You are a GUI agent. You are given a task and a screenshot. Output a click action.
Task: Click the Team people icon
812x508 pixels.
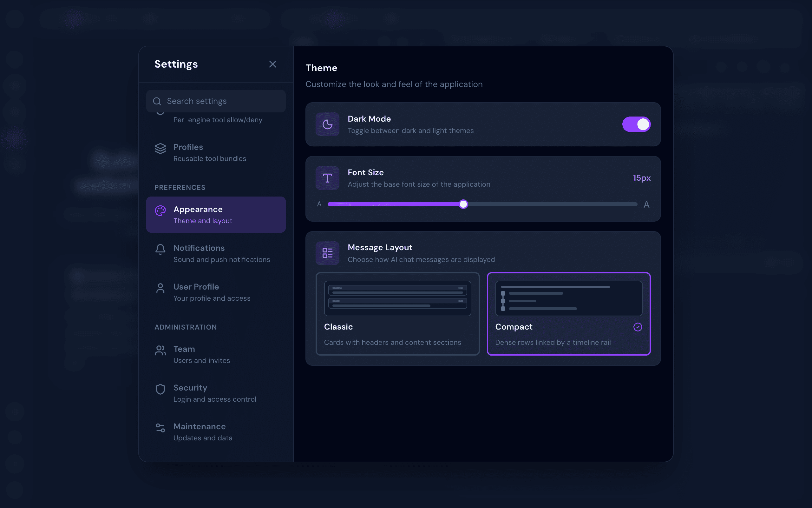coord(160,351)
